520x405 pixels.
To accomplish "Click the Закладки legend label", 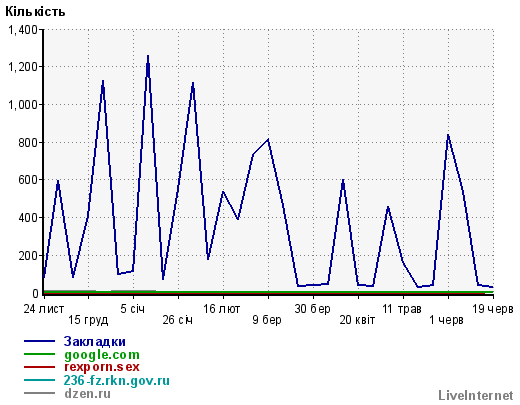I will click(95, 341).
